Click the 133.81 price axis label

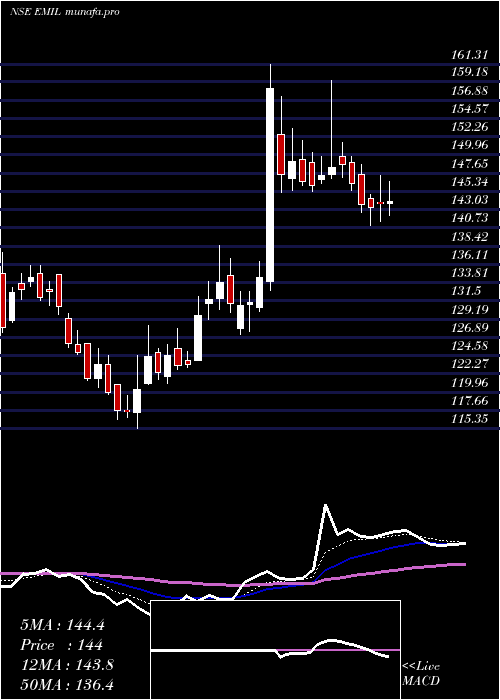pyautogui.click(x=470, y=273)
